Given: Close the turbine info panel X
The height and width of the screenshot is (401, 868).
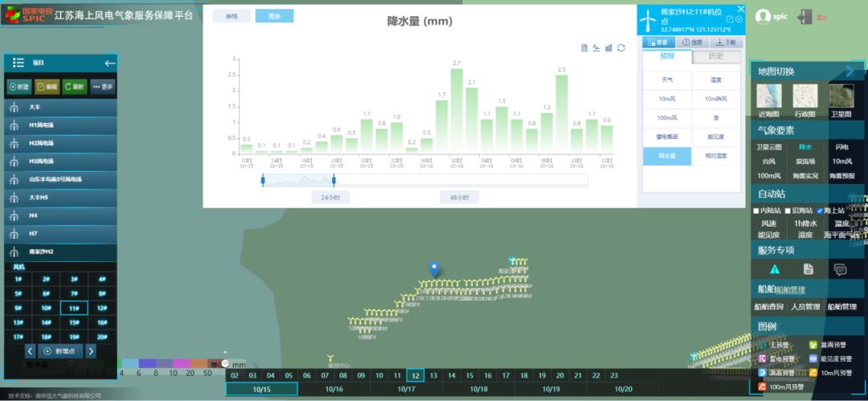Looking at the screenshot, I should pyautogui.click(x=741, y=9).
